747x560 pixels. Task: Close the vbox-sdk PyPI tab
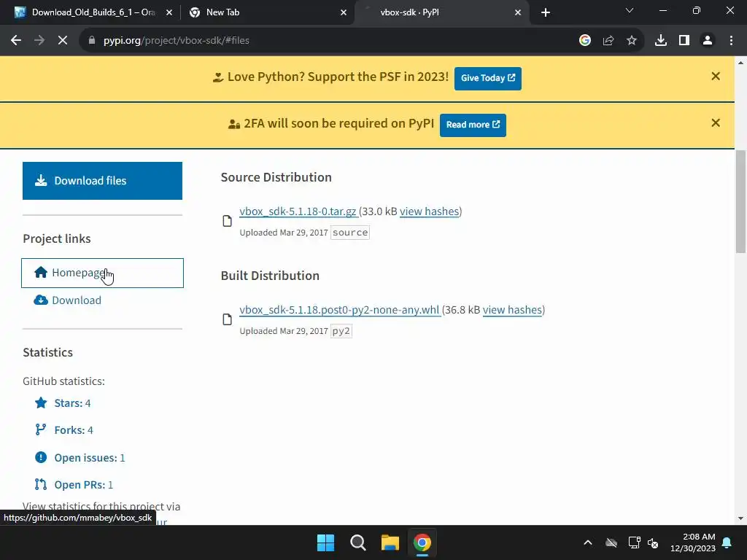click(x=518, y=12)
